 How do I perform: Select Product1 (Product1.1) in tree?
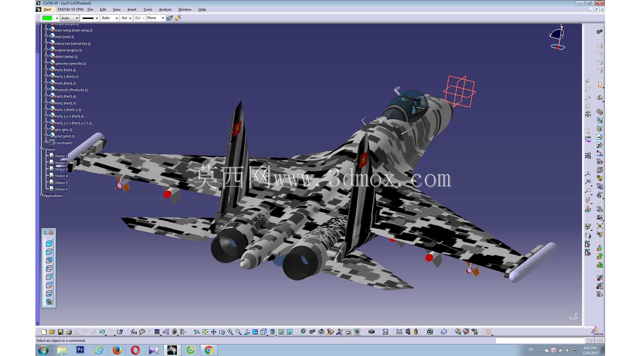pos(71,90)
